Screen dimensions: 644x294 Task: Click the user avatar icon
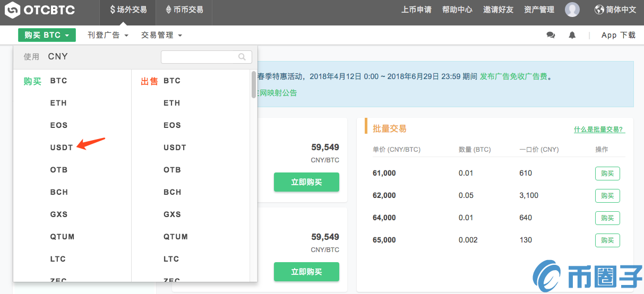(572, 10)
